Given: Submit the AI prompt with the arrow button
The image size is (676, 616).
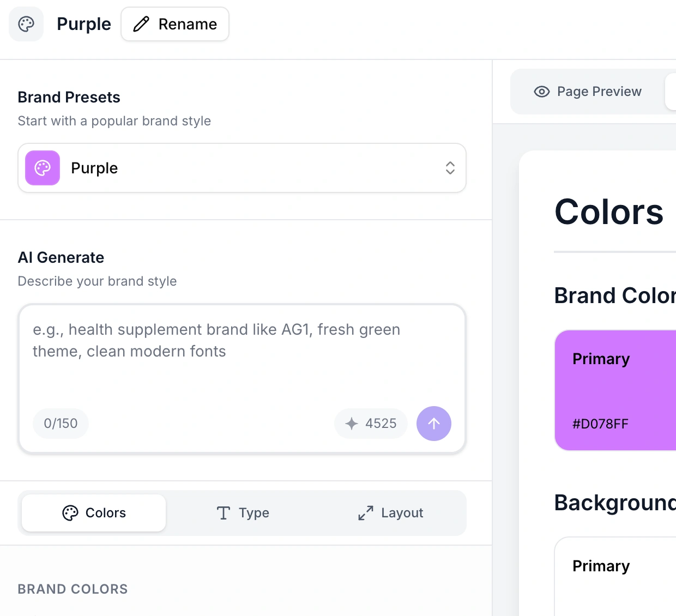Looking at the screenshot, I should pyautogui.click(x=434, y=424).
